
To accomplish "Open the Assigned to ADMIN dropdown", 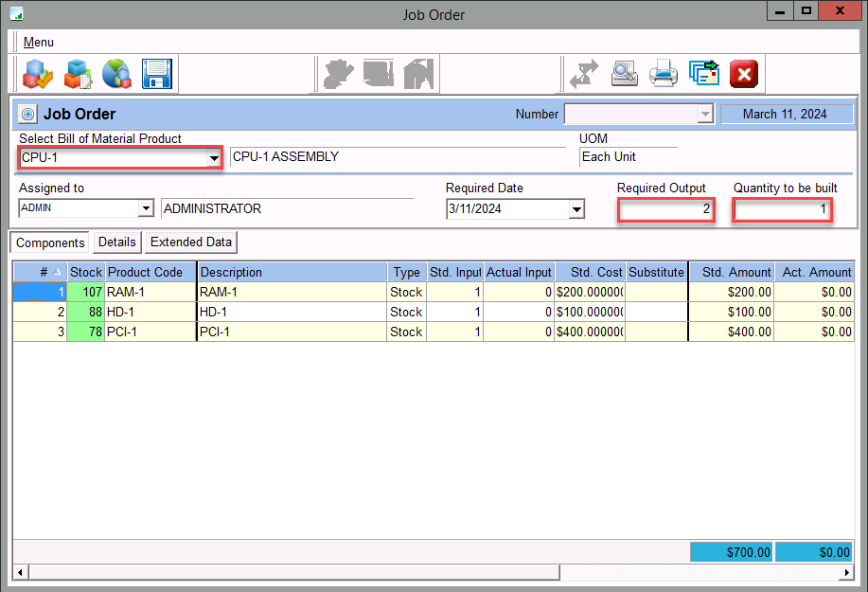I will (146, 208).
